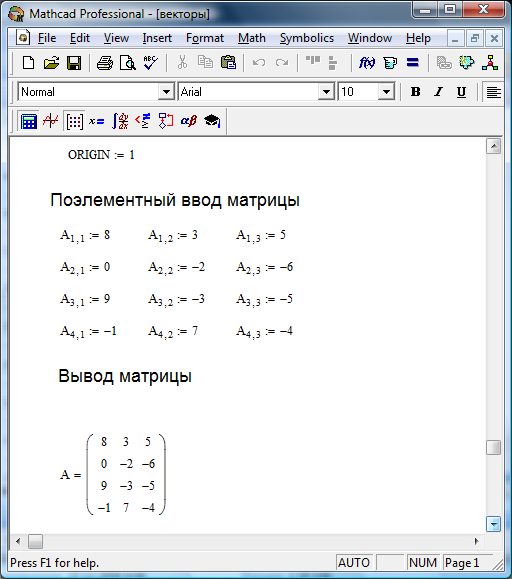
Task: Click the vertical scrollbar down arrow
Action: click(x=494, y=524)
